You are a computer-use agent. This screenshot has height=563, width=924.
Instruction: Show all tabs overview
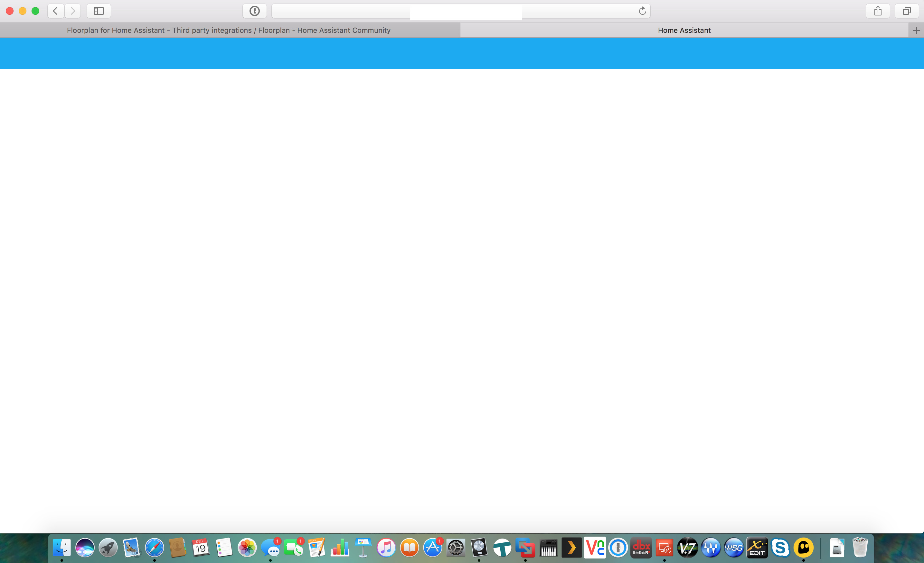coord(907,11)
